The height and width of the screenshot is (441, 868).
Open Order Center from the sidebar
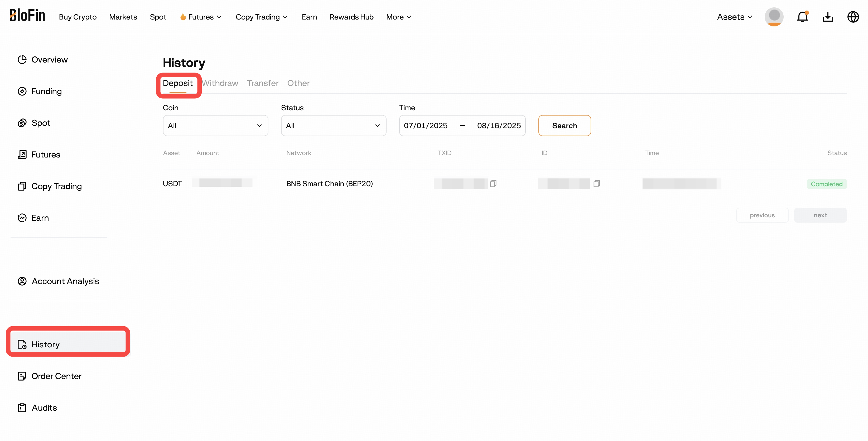(x=56, y=376)
